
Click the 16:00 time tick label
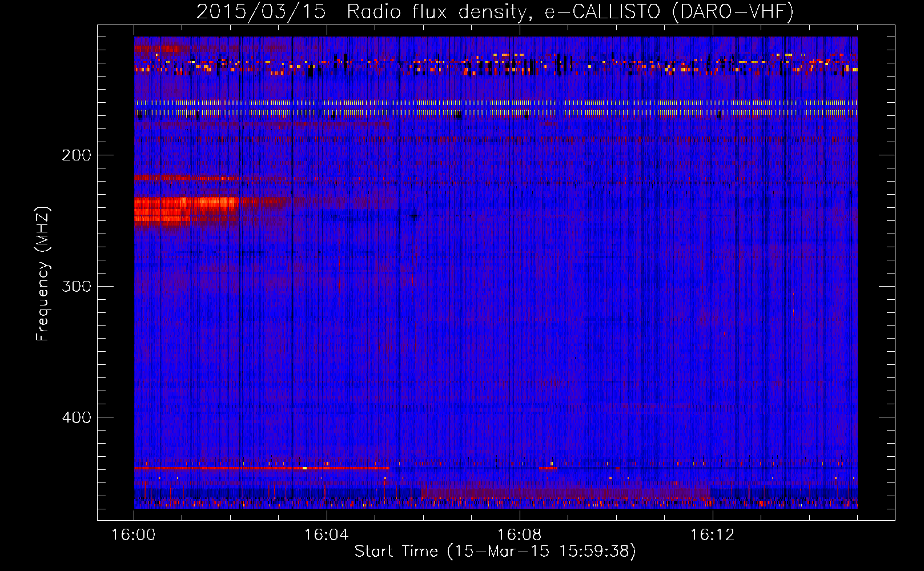(134, 535)
